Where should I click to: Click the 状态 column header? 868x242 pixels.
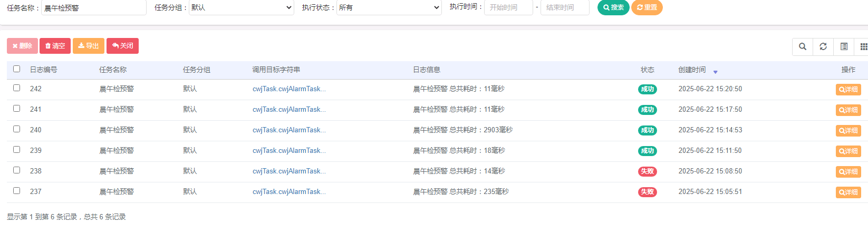click(x=647, y=70)
